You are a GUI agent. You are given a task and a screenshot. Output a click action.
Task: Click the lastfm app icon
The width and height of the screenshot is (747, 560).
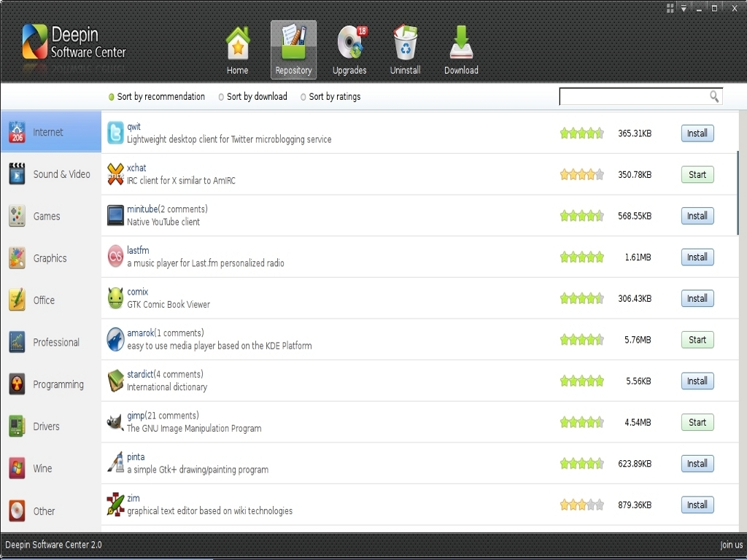[115, 257]
